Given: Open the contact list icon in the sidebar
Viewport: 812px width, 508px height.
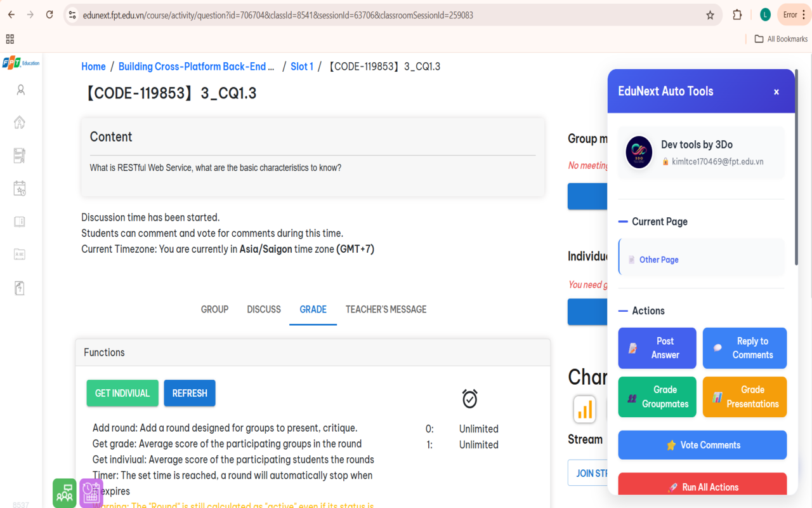Looking at the screenshot, I should [x=20, y=254].
